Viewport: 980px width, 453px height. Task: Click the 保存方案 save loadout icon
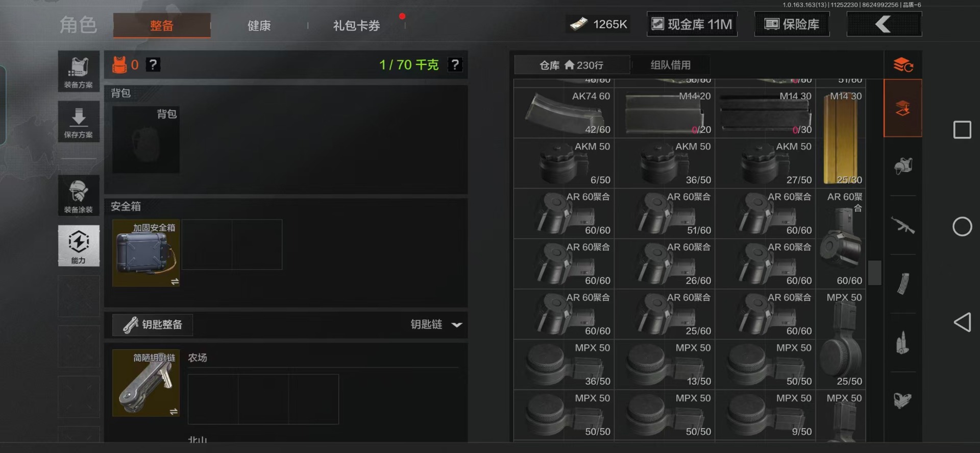click(79, 122)
